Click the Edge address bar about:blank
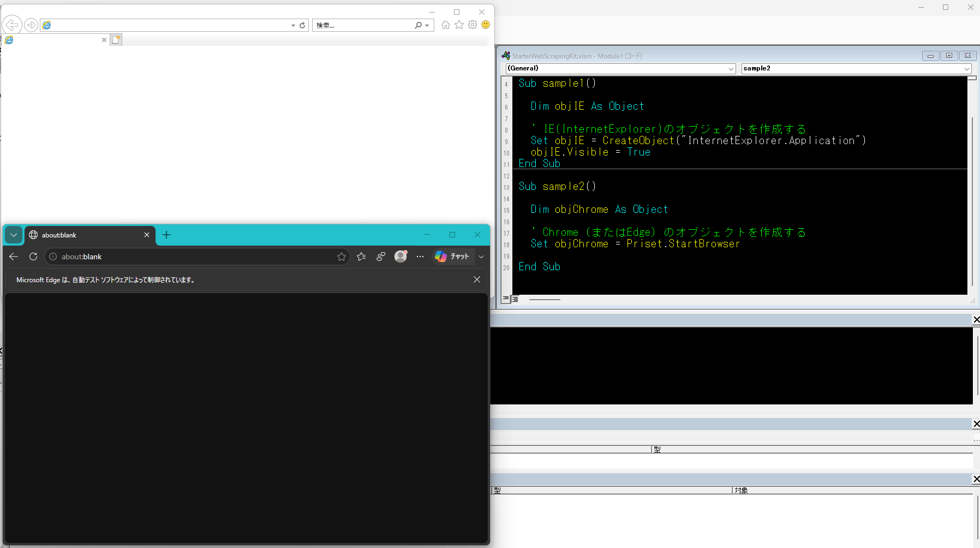 pos(196,257)
